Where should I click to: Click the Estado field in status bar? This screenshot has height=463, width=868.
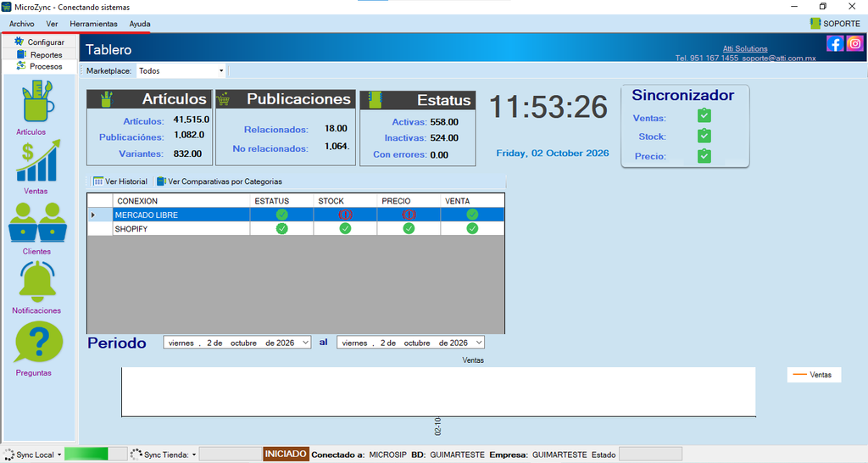[x=650, y=455]
